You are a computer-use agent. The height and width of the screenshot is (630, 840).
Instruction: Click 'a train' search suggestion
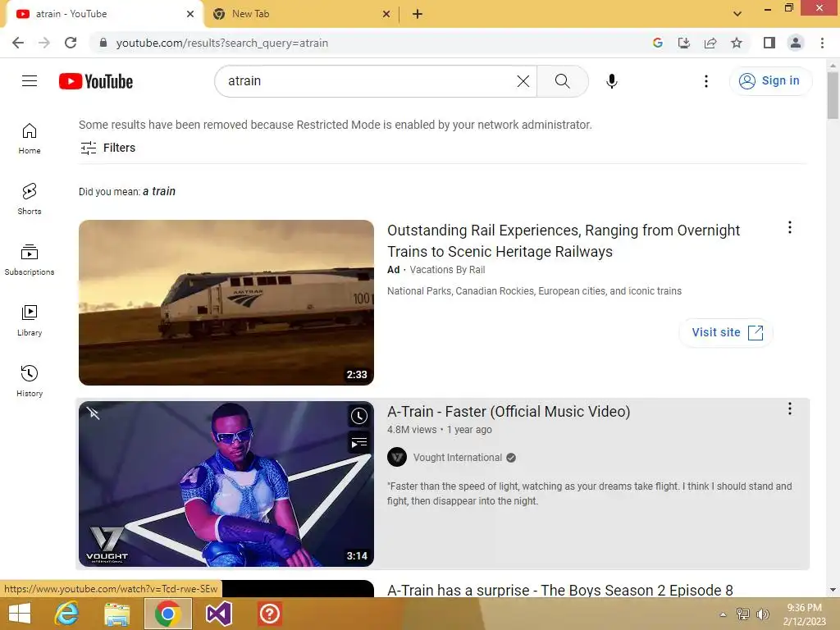159,191
